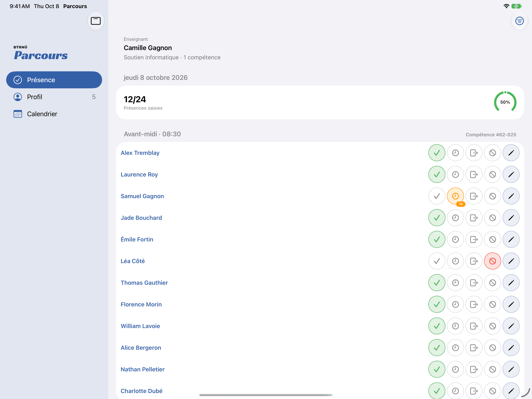532x399 pixels.
Task: Open the Calendrier section
Action: [x=54, y=114]
